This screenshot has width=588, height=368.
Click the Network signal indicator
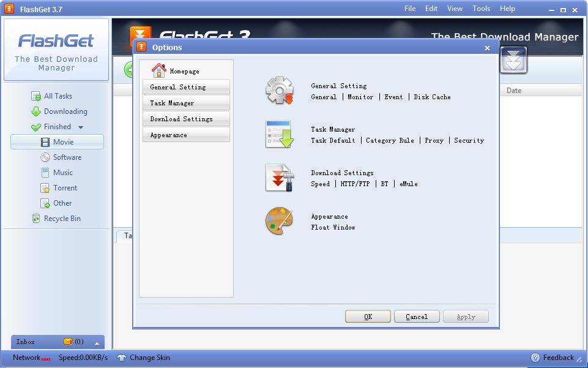[46, 359]
